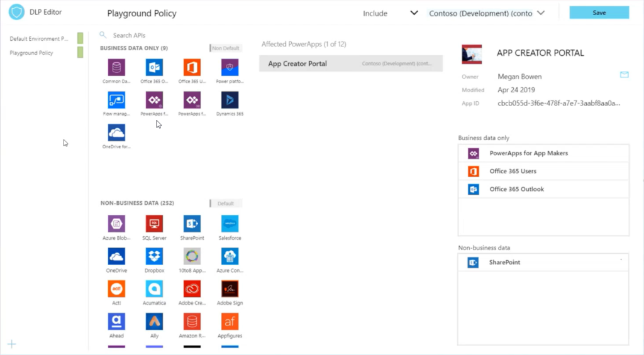Open the Contoso (Development) environment dropdown
This screenshot has height=355, width=644.
tap(541, 13)
